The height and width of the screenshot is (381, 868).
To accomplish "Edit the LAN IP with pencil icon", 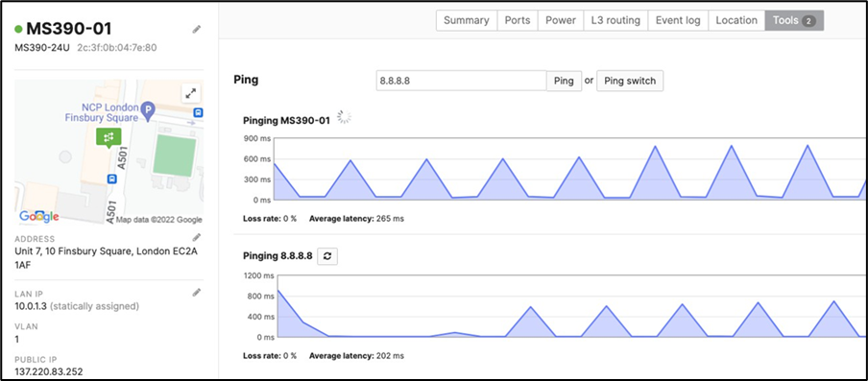I will 196,293.
